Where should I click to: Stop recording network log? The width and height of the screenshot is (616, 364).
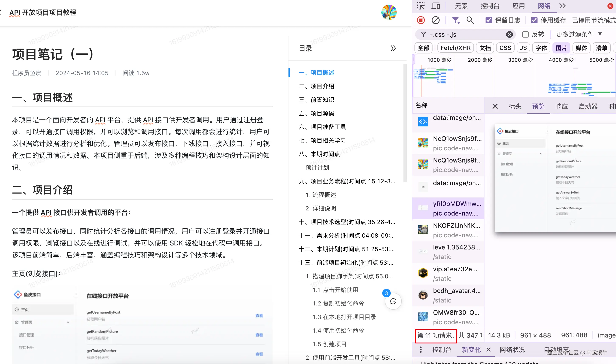tap(421, 20)
